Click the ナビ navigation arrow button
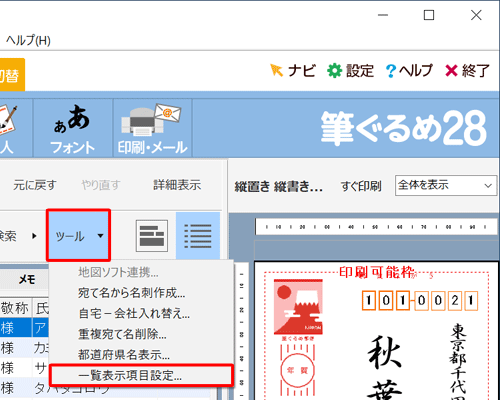500x400 pixels. pyautogui.click(x=292, y=71)
